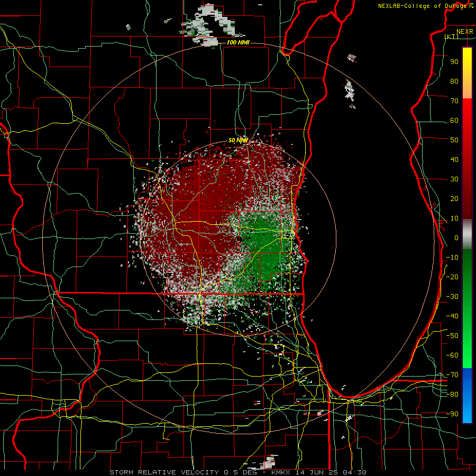Click the positive 50 scale value

click(x=454, y=140)
